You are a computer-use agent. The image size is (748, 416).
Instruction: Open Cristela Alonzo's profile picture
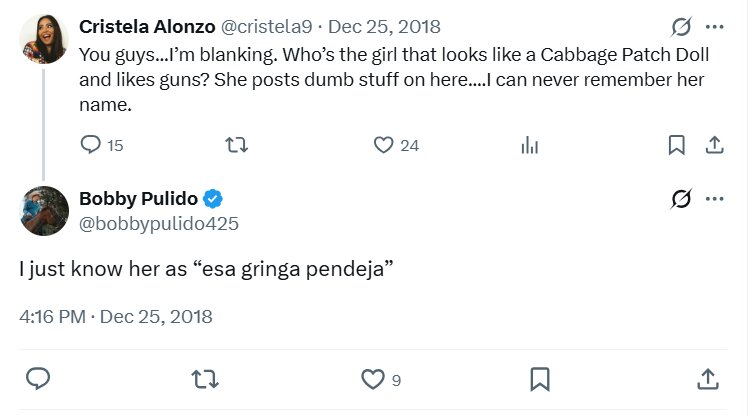coord(43,39)
